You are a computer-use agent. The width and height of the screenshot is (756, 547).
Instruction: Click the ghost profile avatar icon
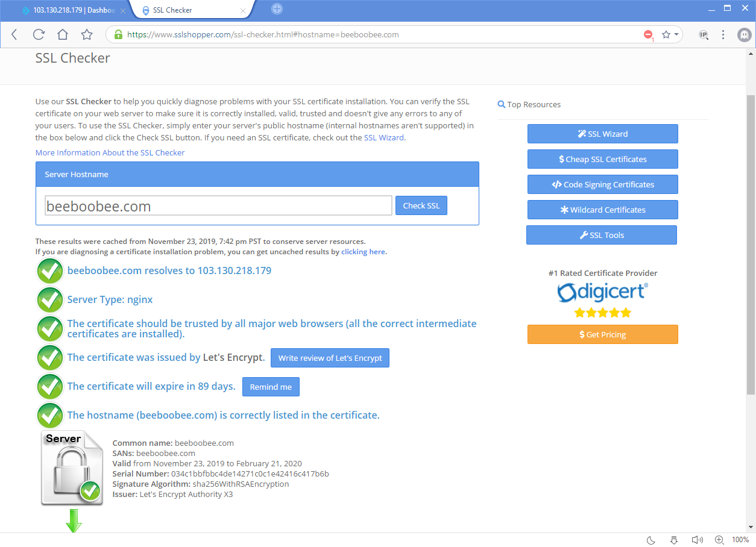[745, 35]
